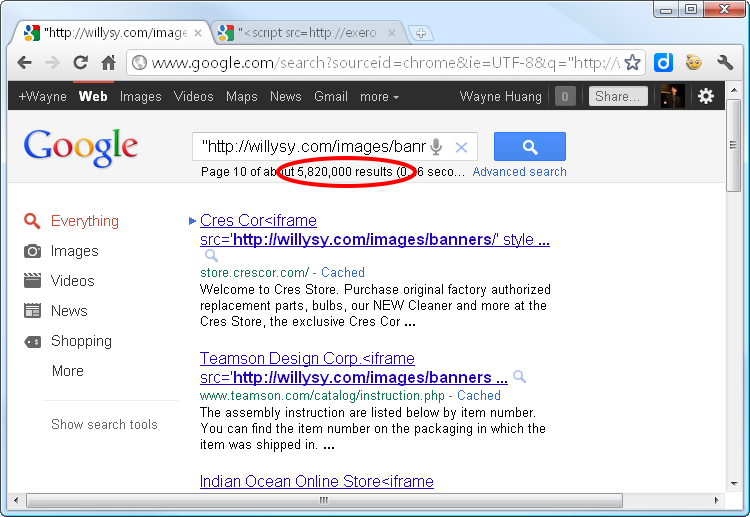This screenshot has width=750, height=517.
Task: Click the horizontal scrollbar thumb
Action: [324, 500]
